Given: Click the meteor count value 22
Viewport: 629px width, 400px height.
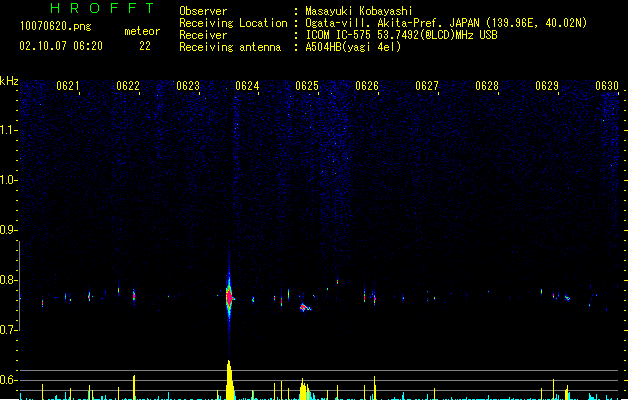Looking at the screenshot, I should tap(145, 46).
